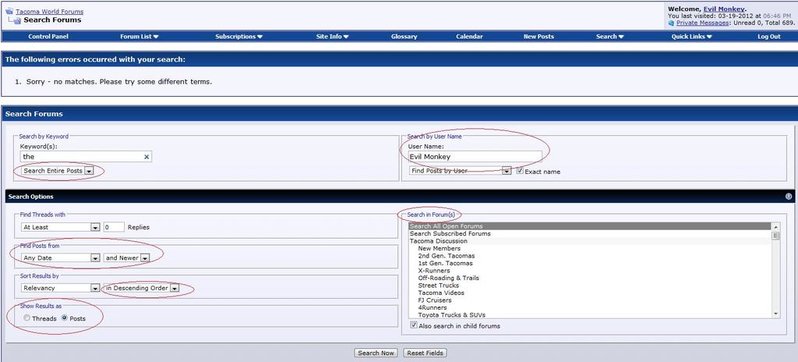Open the Find Posts by User dropdown
The image size is (798, 362).
point(460,171)
